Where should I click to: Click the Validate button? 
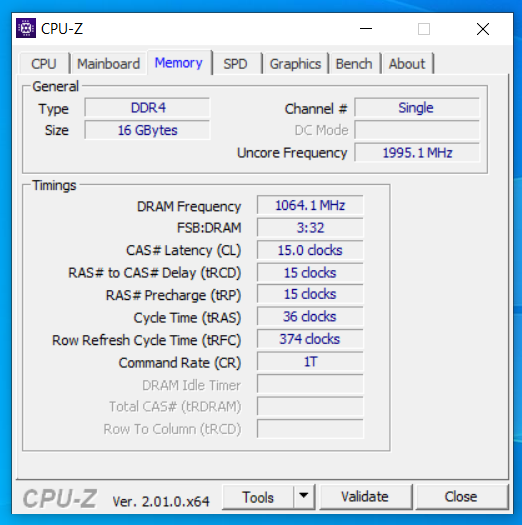[365, 497]
